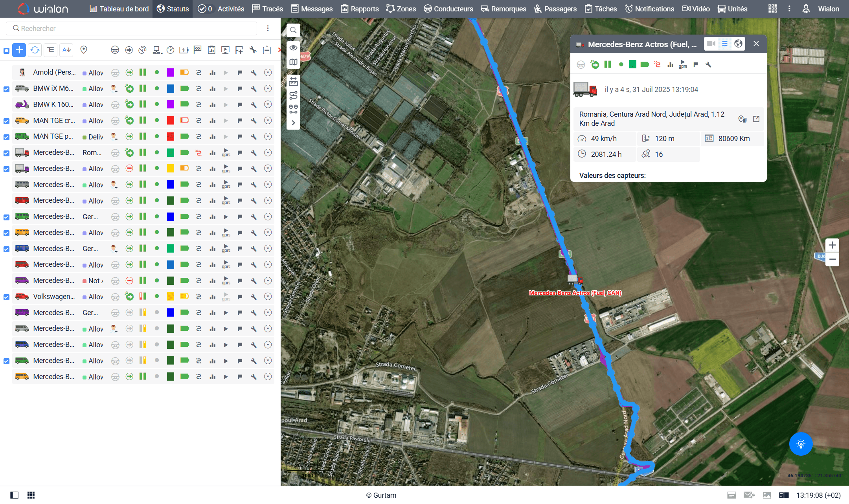Image resolution: width=849 pixels, height=504 pixels.
Task: Click yellow color square for Volkswagen
Action: point(171,296)
